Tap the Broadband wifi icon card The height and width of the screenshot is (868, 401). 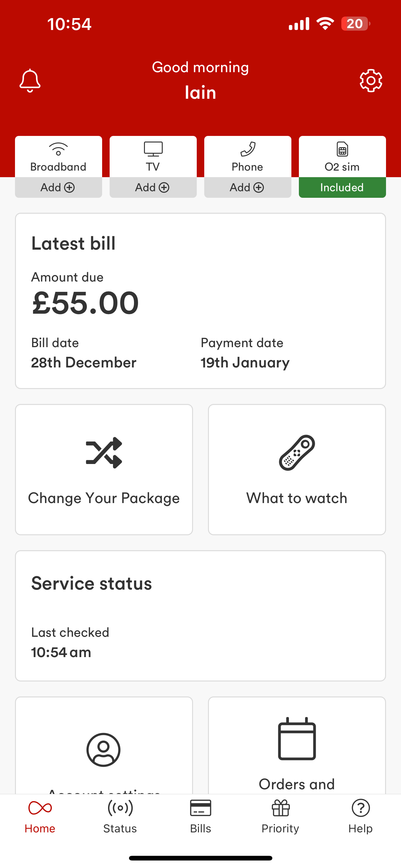click(59, 157)
